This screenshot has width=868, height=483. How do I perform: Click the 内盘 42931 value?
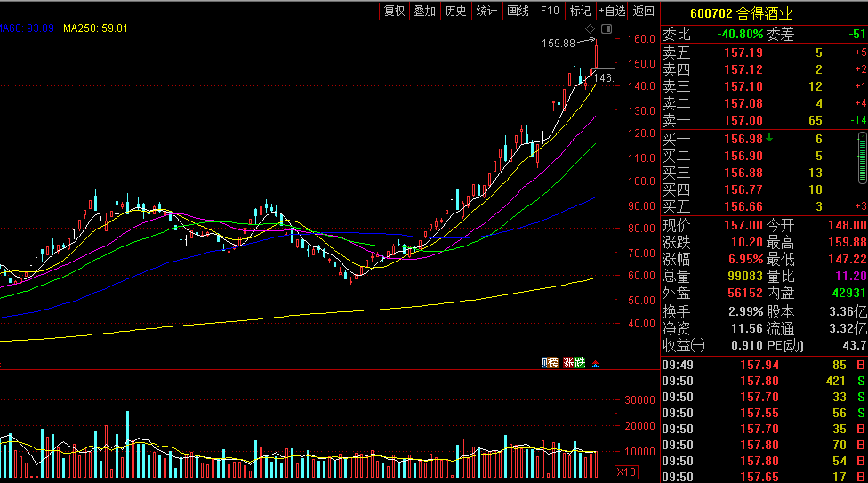[x=848, y=293]
